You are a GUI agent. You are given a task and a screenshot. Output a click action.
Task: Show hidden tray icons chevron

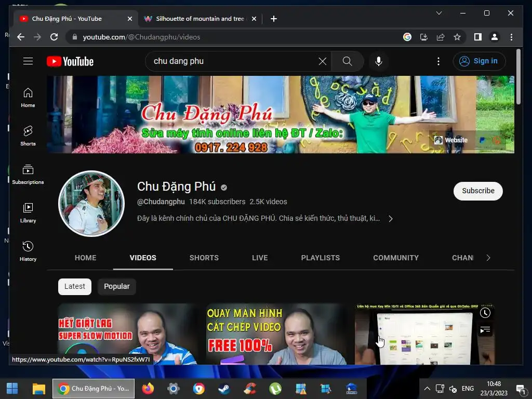[x=427, y=389]
